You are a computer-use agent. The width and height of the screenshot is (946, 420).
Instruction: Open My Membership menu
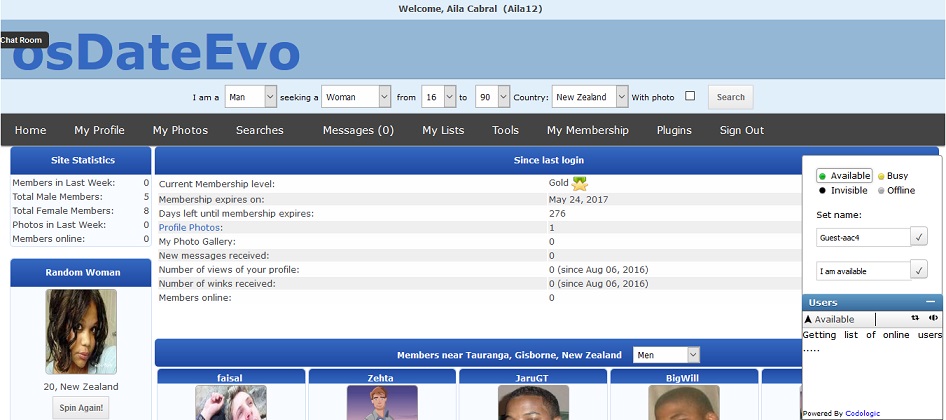point(588,130)
